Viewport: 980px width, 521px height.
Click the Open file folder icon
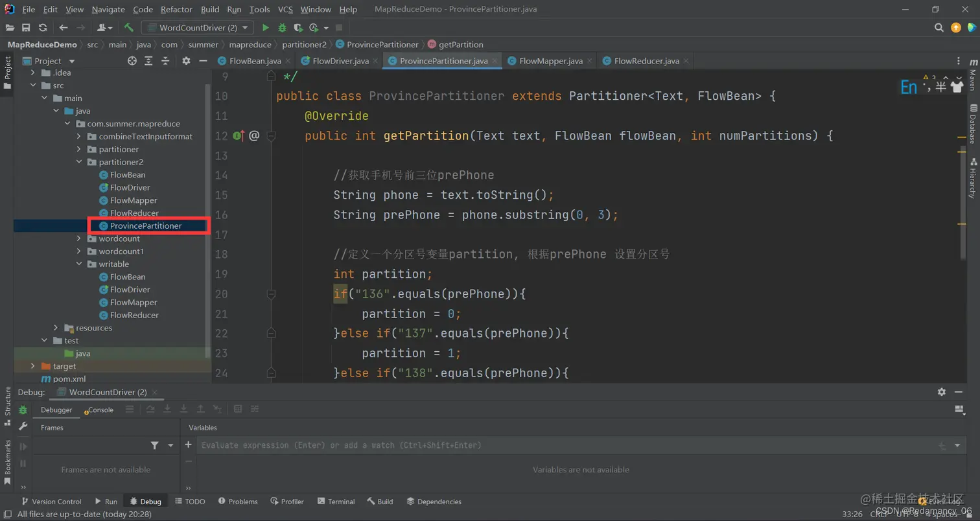click(x=10, y=28)
